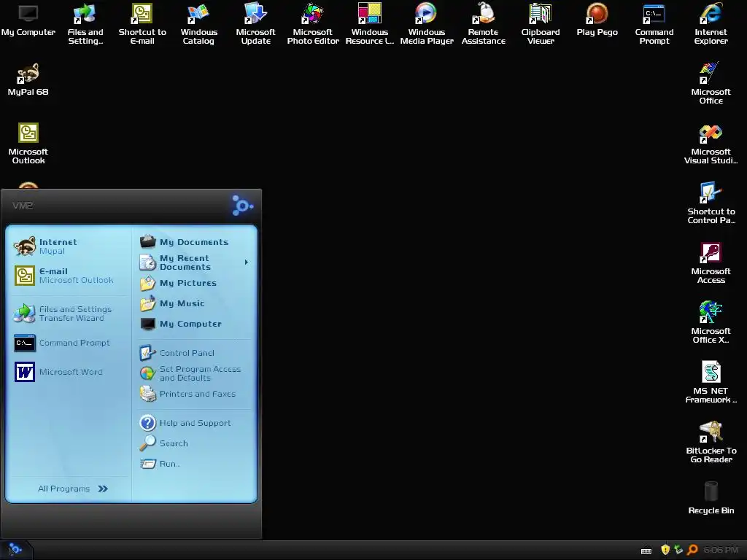Click the orange magnifier tray icon
The image size is (747, 560).
pos(692,550)
